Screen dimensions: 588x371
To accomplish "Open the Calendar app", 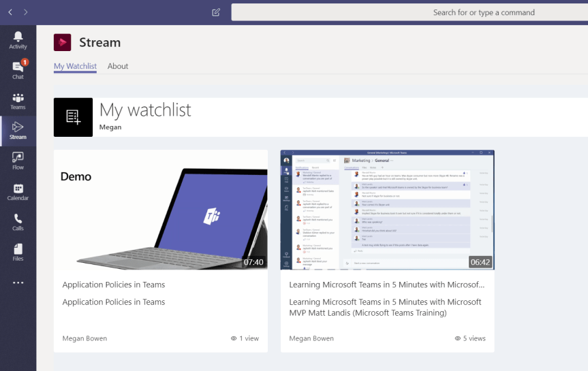I will coord(18,192).
